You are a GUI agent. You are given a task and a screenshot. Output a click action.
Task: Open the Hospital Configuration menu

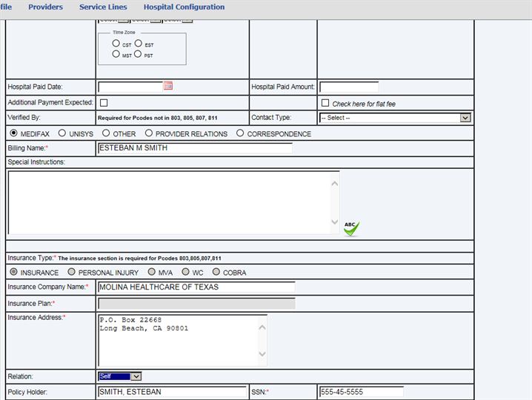[184, 7]
